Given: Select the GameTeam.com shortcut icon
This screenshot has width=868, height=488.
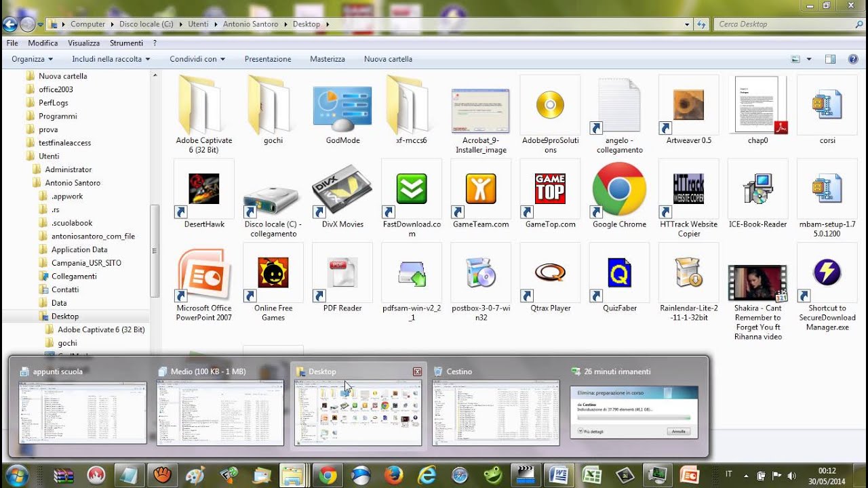Looking at the screenshot, I should [481, 194].
